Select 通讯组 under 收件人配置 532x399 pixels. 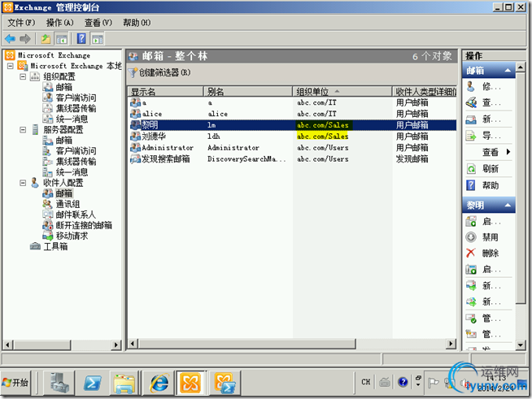68,204
